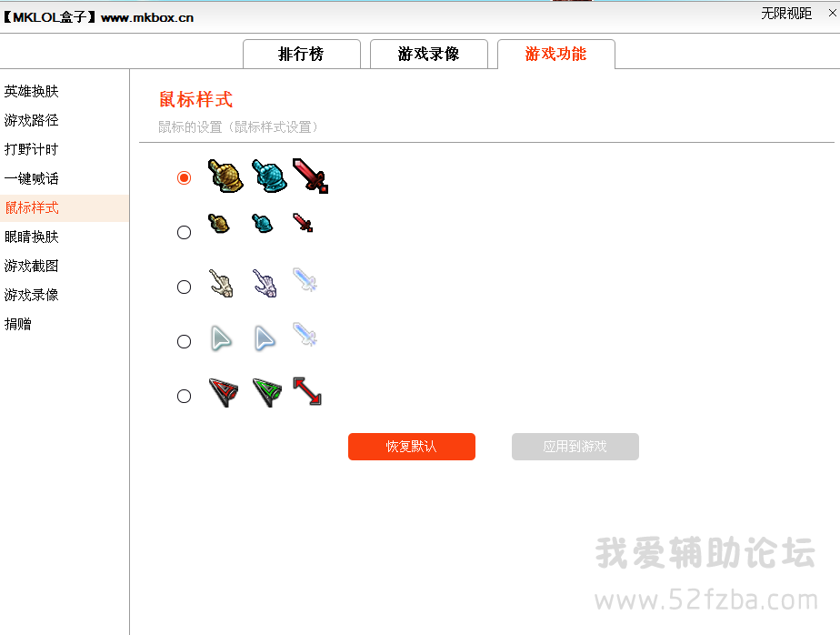Close the MKLOL box window
This screenshot has height=635, width=840.
click(x=832, y=13)
